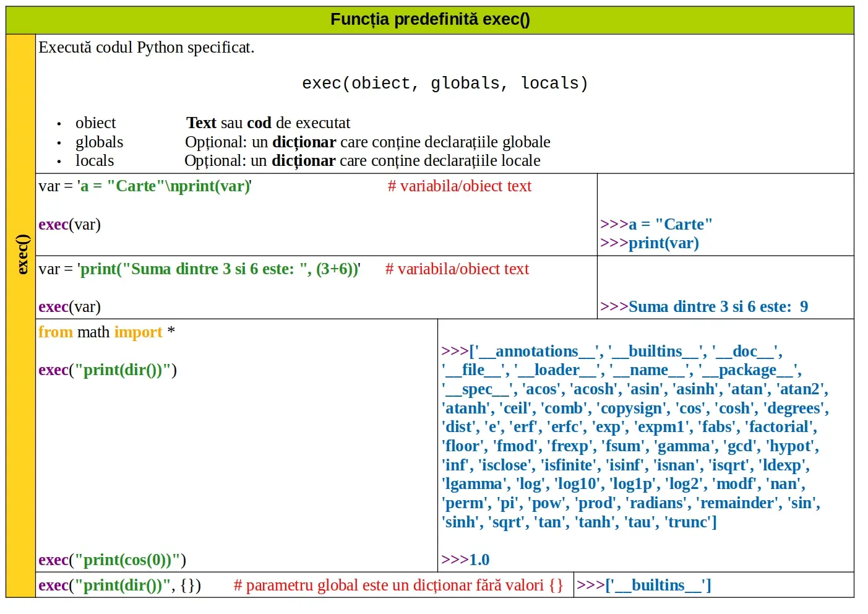Click the rotated exec() label in yellow sidebar

(22, 254)
